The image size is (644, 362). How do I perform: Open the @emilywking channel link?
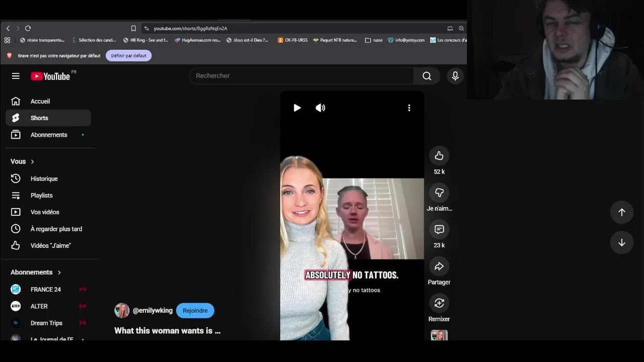(x=152, y=311)
